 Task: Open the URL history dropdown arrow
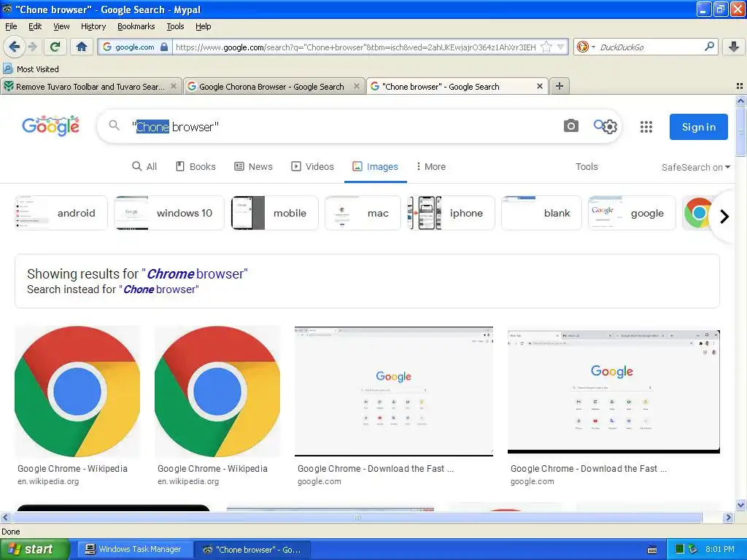(x=561, y=47)
